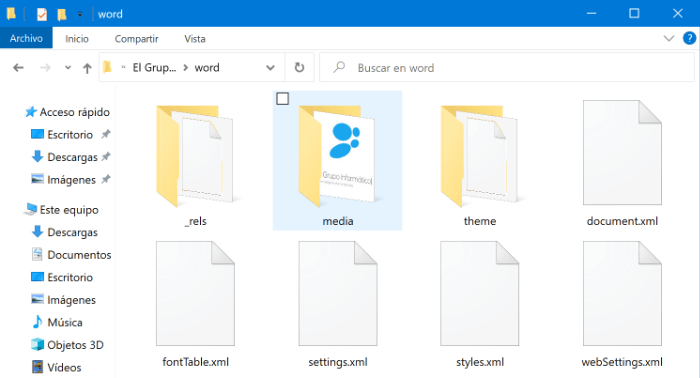The image size is (700, 378).
Task: Expand hidden breadcrumb path chevrons
Action: (123, 67)
